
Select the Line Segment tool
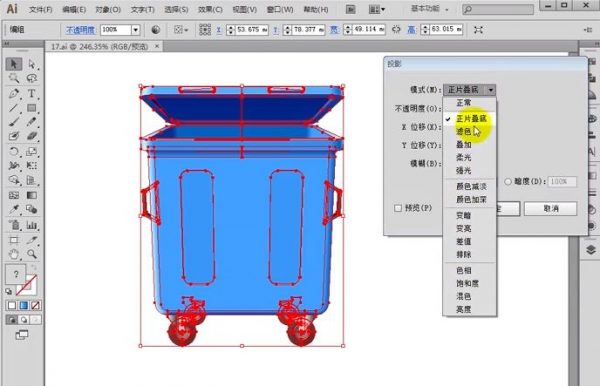pyautogui.click(x=14, y=108)
